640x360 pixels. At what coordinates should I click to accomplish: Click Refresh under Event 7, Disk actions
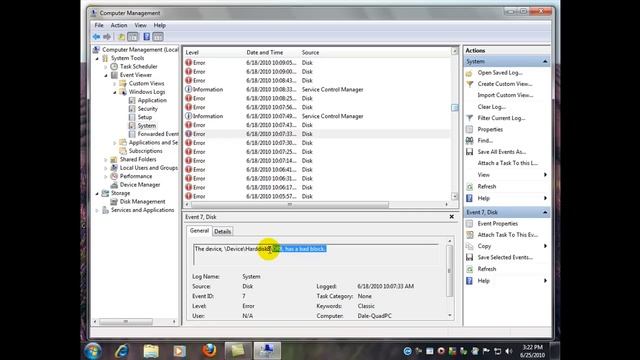coord(487,269)
